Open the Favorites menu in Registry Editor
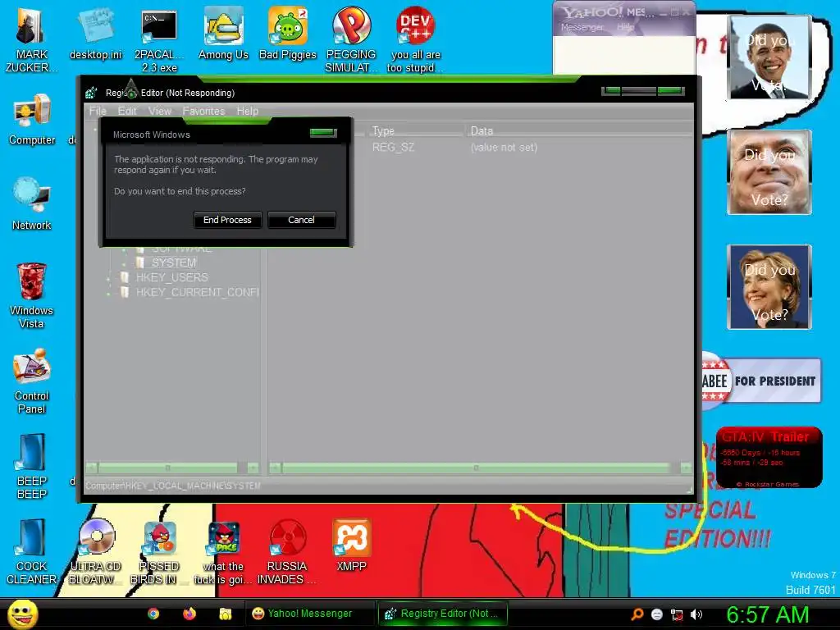The height and width of the screenshot is (630, 840). click(x=203, y=111)
